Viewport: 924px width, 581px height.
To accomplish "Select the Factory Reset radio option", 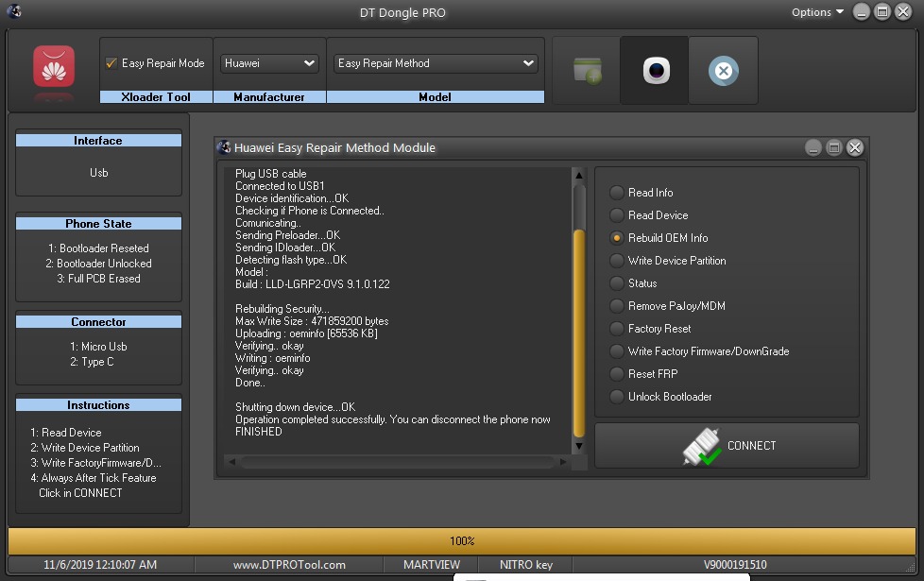I will 616,329.
